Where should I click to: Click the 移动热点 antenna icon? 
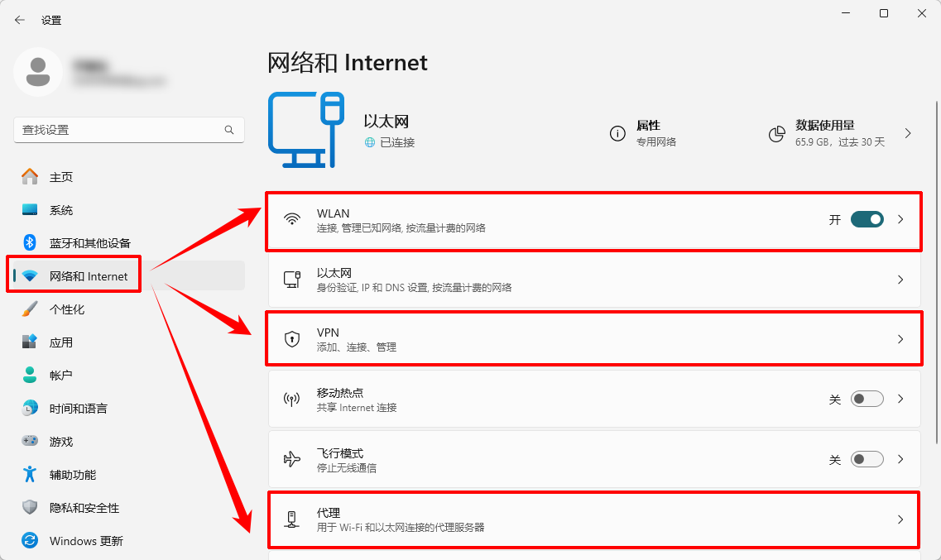[x=292, y=400]
